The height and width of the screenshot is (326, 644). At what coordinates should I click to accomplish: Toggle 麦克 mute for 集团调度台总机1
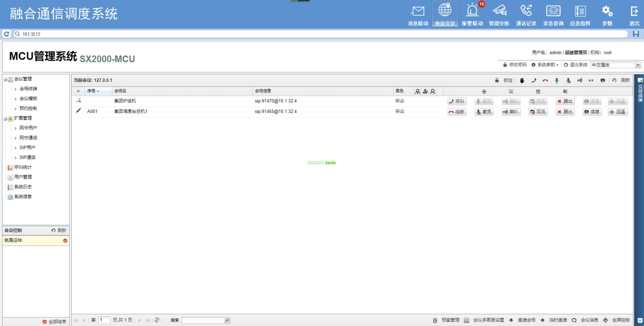484,112
